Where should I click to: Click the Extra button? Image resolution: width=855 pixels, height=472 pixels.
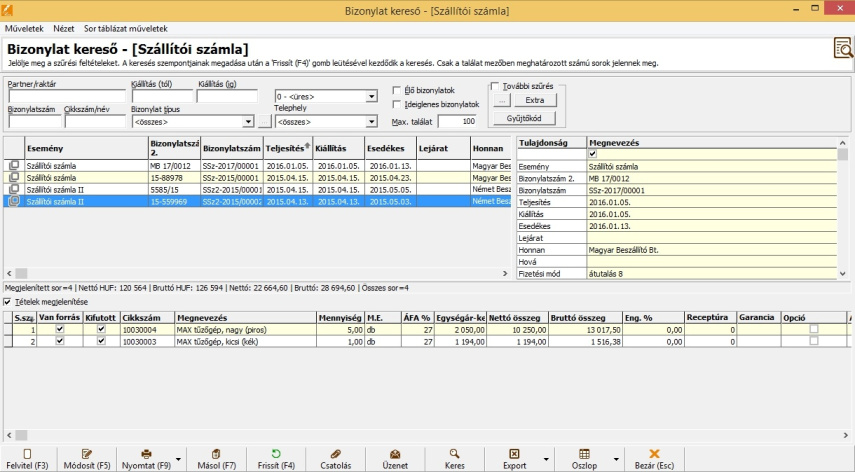click(535, 101)
